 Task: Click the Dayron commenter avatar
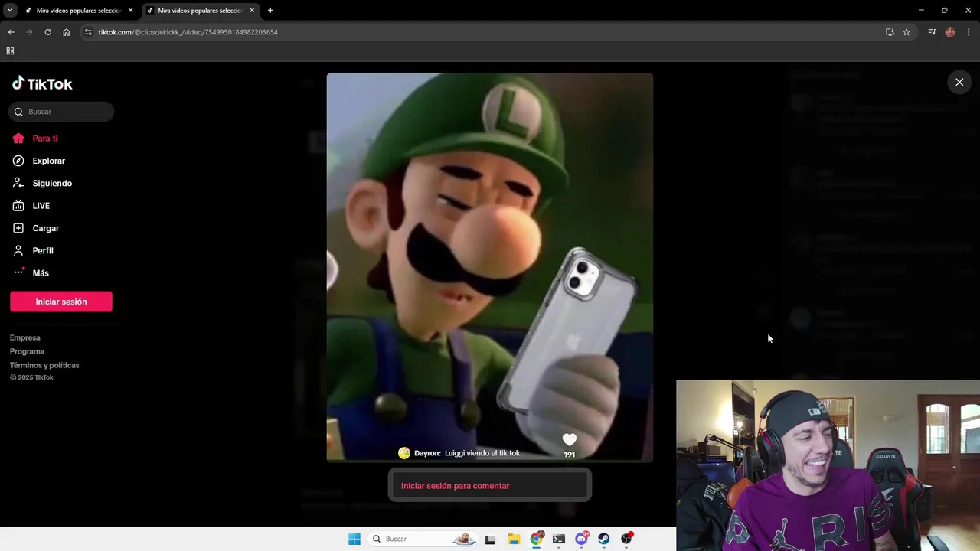coord(404,453)
